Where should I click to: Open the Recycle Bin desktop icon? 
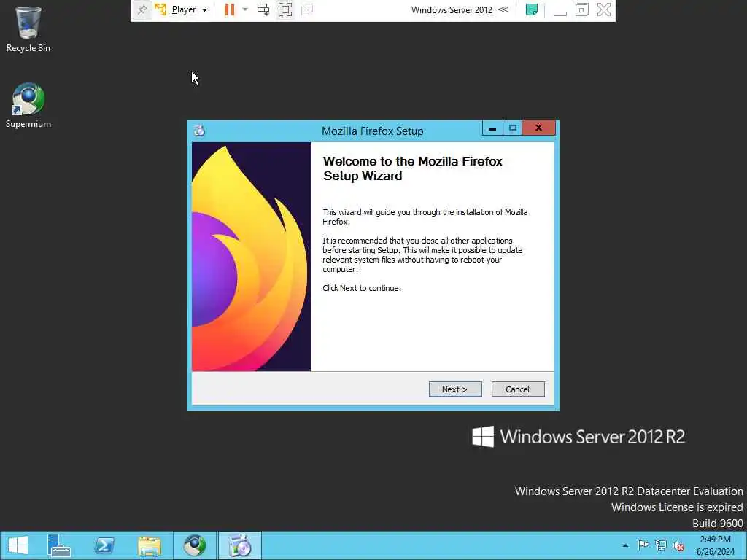(x=28, y=29)
